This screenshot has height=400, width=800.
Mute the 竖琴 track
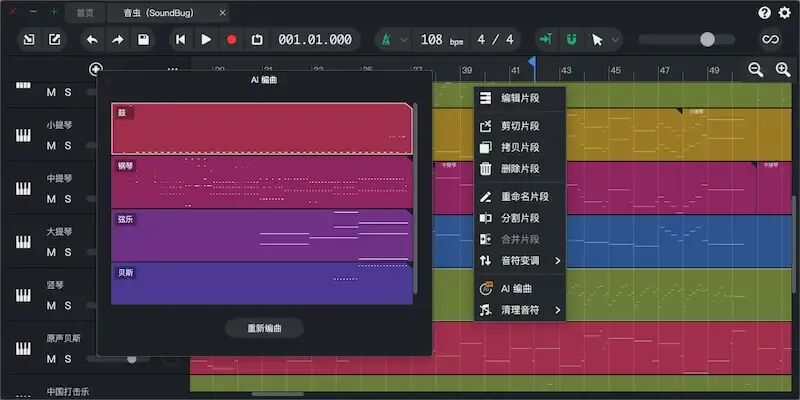[x=51, y=306]
